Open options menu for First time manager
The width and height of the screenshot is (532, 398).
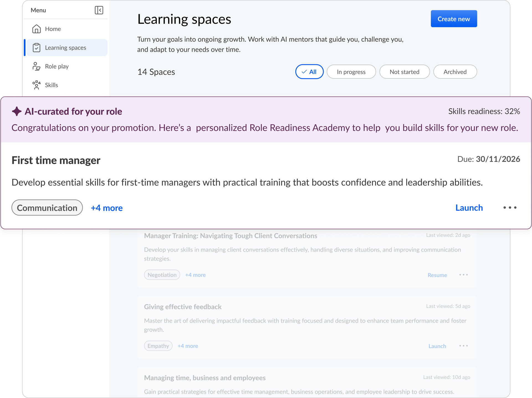click(x=510, y=207)
